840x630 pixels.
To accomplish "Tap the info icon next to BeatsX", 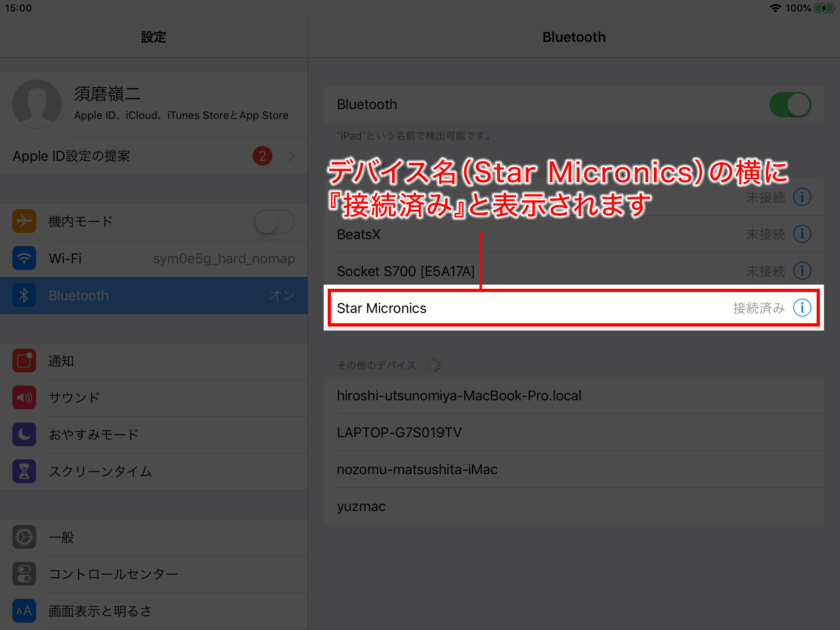I will [x=802, y=234].
